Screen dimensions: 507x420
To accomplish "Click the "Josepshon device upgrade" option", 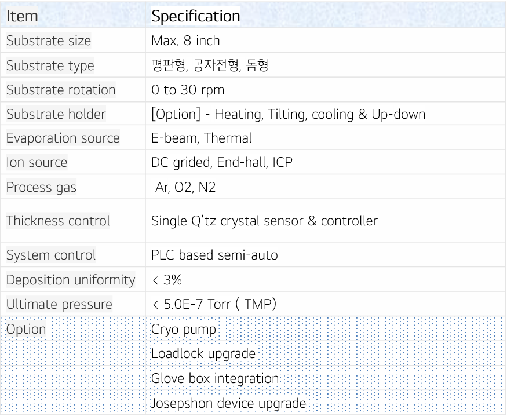I will pyautogui.click(x=228, y=403).
